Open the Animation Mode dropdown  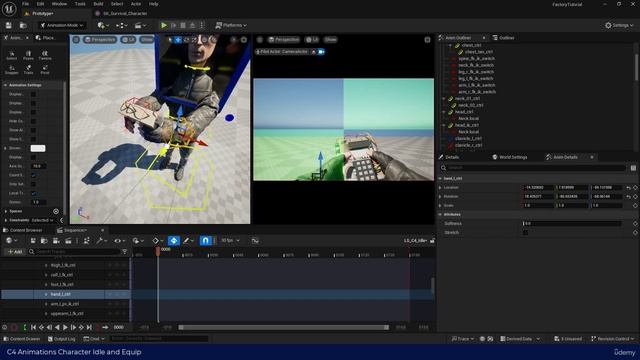pyautogui.click(x=62, y=25)
